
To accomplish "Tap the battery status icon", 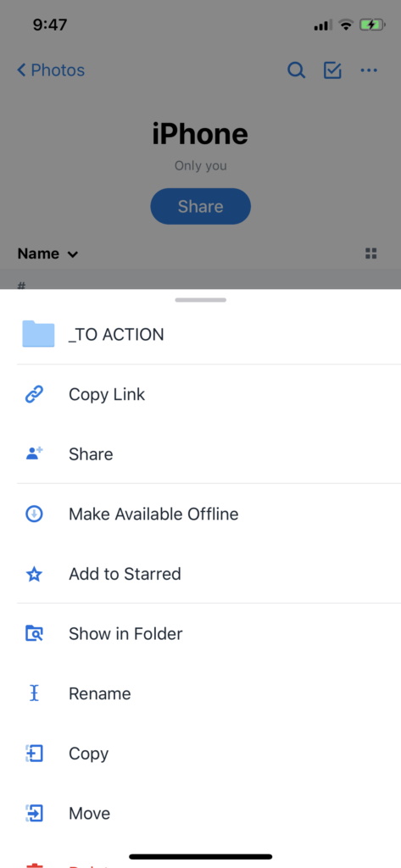I will coord(371,25).
